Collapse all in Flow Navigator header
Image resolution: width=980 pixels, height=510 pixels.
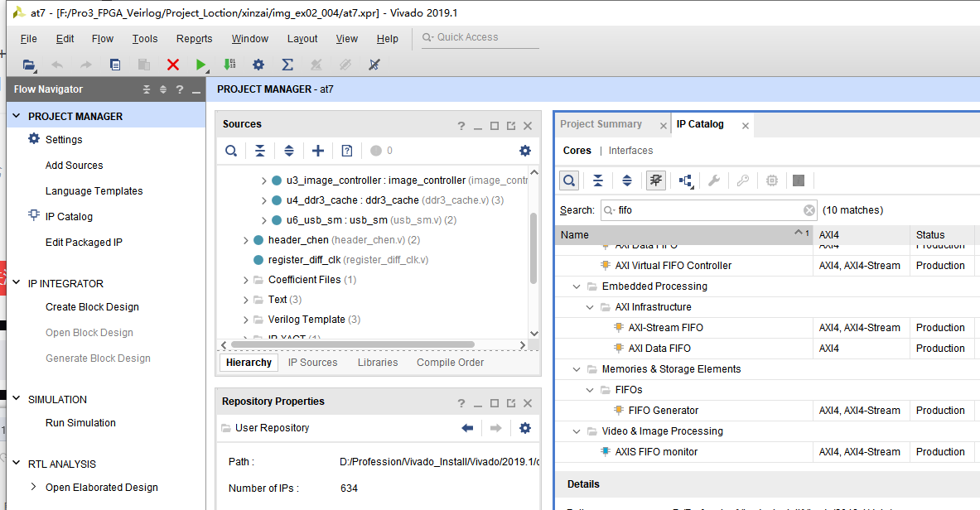point(147,89)
